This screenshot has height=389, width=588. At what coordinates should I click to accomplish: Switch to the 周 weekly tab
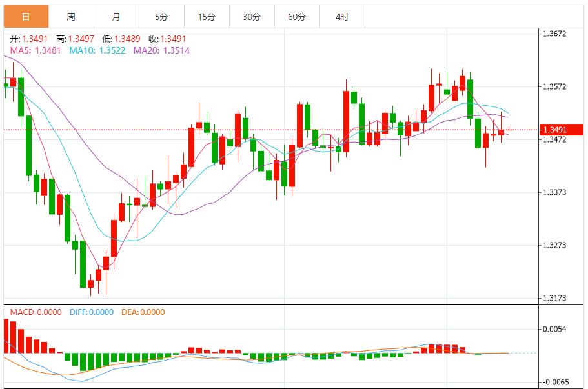71,17
